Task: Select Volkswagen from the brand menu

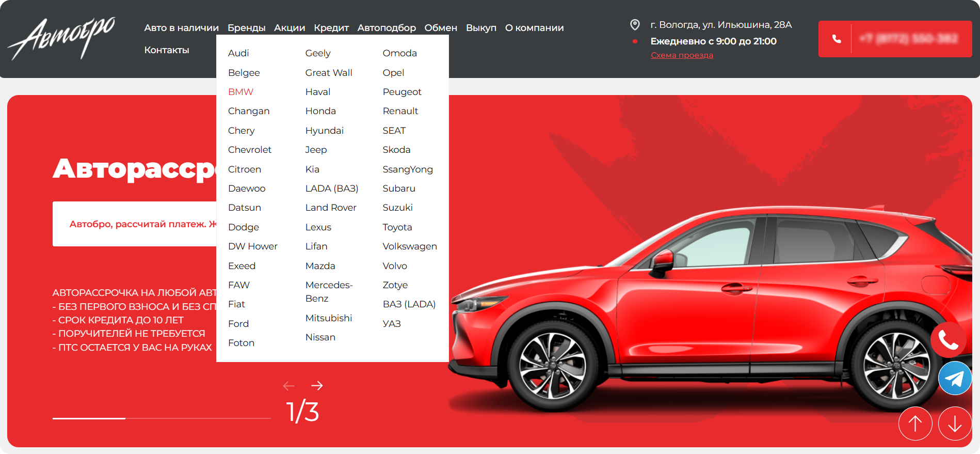Action: 409,246
